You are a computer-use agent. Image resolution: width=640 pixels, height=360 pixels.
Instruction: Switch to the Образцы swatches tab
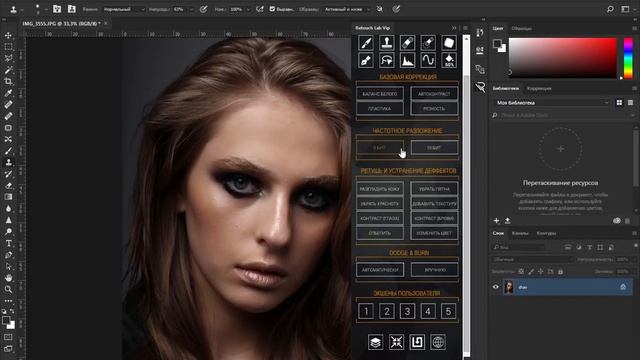point(521,28)
